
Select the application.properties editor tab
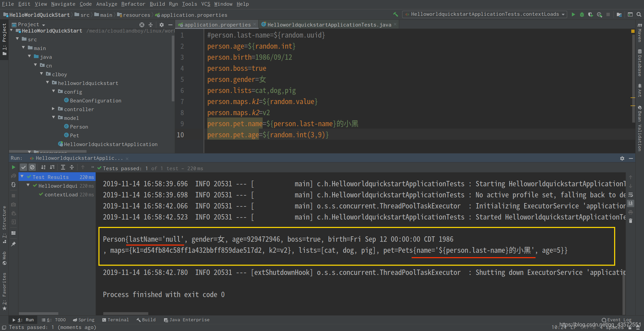pyautogui.click(x=217, y=25)
